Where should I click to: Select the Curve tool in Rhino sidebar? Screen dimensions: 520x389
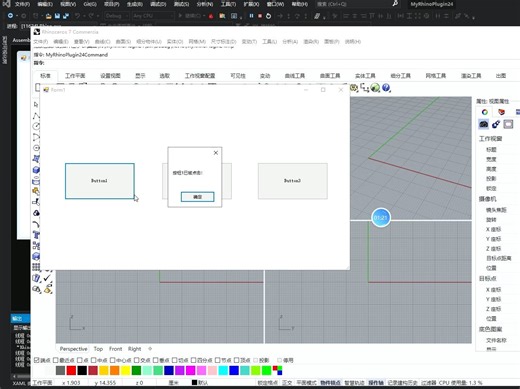(36, 137)
